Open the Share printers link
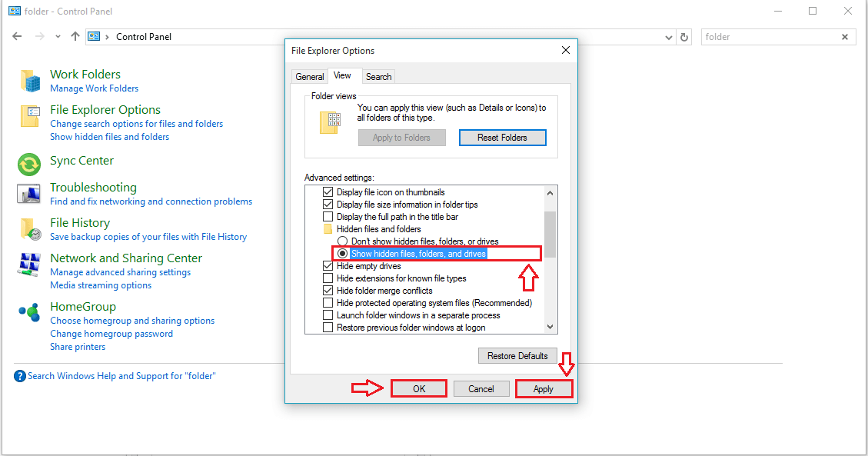 click(x=78, y=347)
